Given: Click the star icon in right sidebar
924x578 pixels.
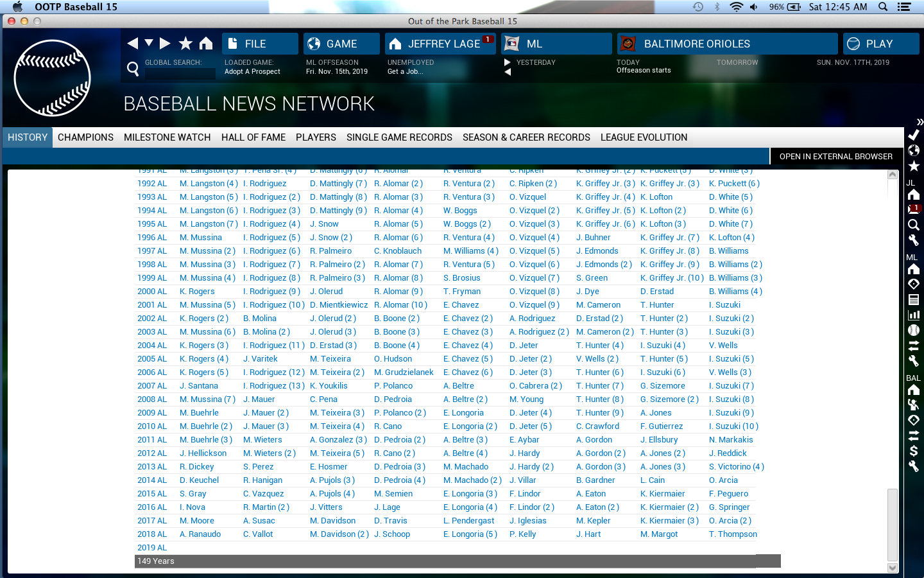Looking at the screenshot, I should 914,166.
